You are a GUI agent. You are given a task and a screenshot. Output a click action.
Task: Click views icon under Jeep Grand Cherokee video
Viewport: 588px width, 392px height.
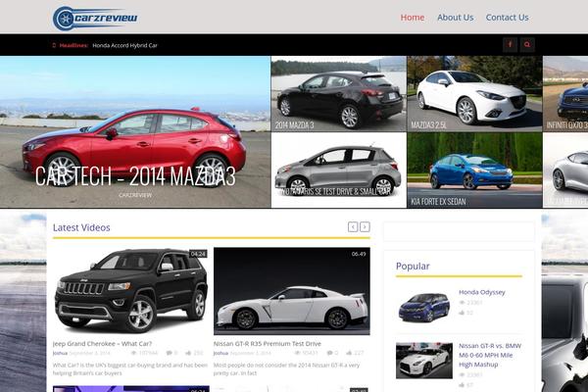pyautogui.click(x=134, y=353)
